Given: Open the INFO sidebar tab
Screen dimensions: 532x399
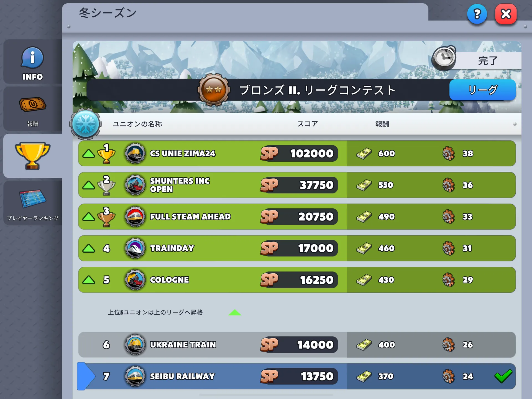Looking at the screenshot, I should tap(33, 62).
